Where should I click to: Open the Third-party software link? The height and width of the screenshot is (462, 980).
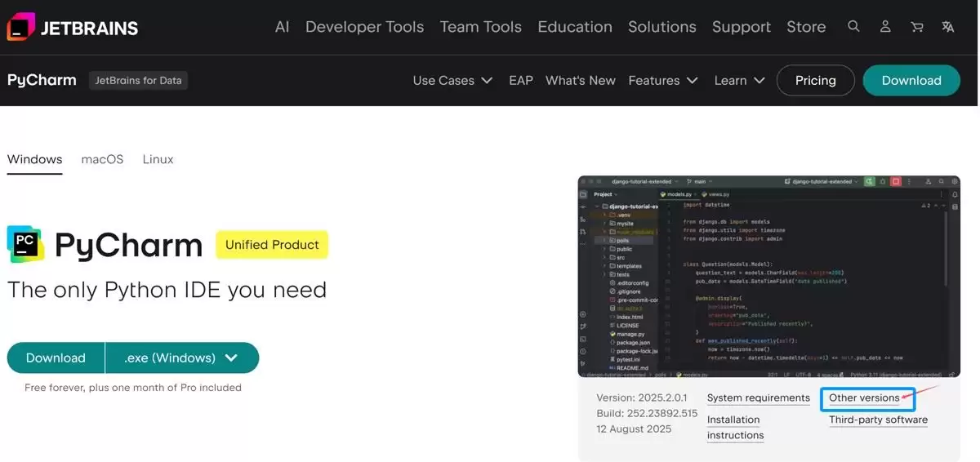878,420
